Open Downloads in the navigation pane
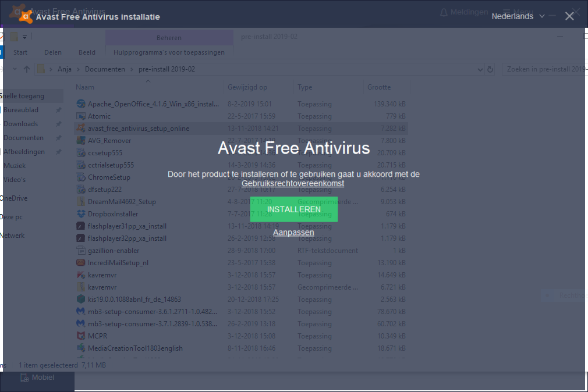Image resolution: width=588 pixels, height=392 pixels. pos(21,124)
